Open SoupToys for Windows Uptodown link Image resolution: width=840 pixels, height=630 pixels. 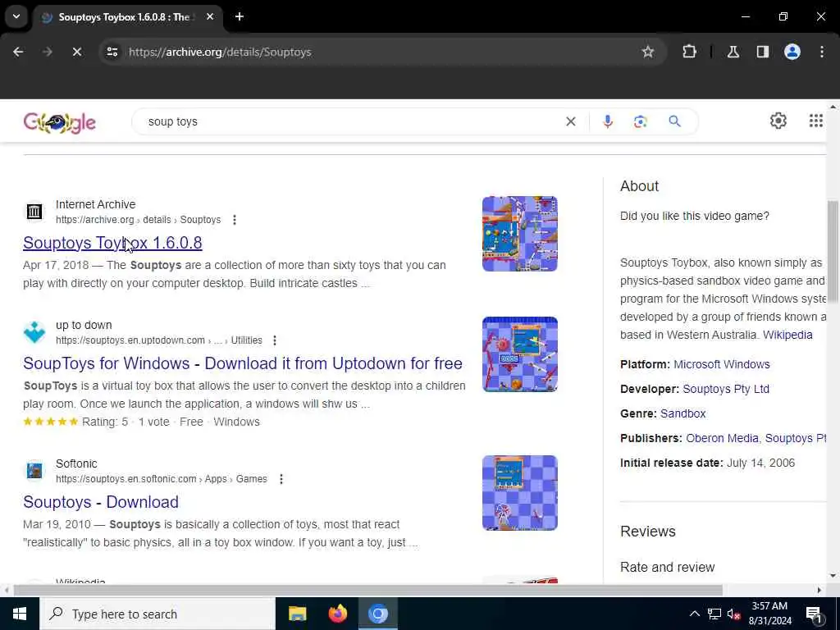point(243,363)
